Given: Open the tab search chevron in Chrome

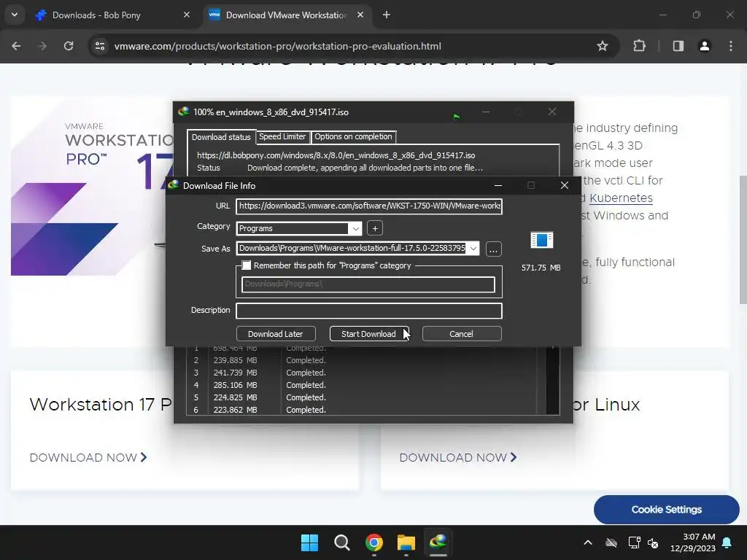Looking at the screenshot, I should coord(15,15).
